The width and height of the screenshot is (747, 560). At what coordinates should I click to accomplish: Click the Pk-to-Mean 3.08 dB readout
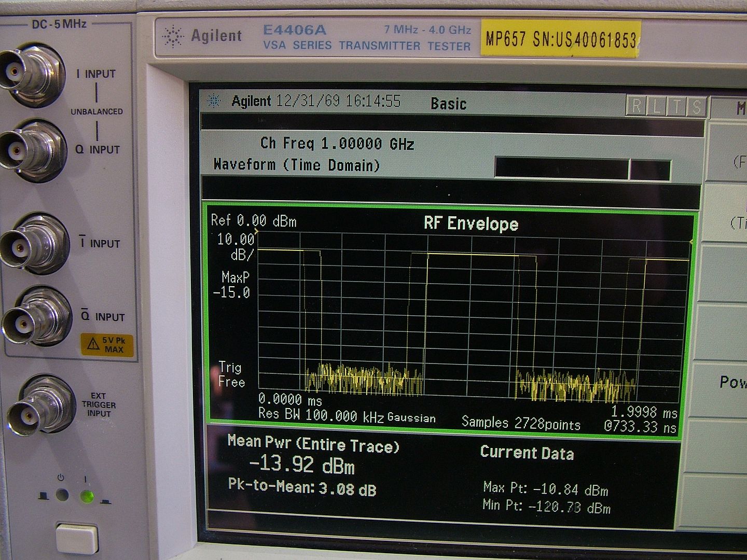tap(302, 488)
